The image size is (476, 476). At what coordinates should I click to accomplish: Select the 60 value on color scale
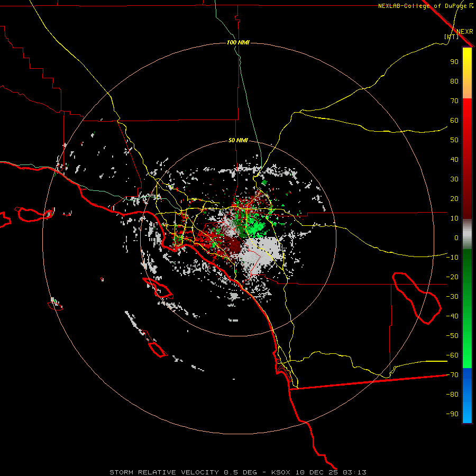[x=454, y=121]
